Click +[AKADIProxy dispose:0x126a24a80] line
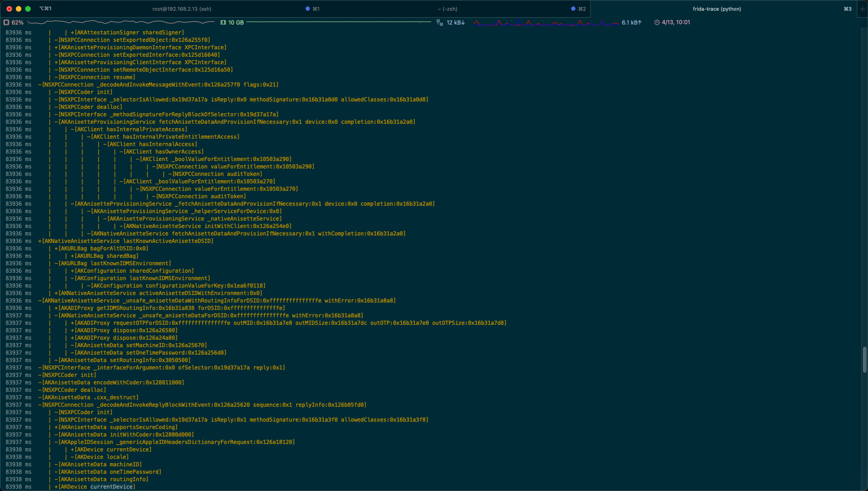The image size is (868, 491). (124, 338)
